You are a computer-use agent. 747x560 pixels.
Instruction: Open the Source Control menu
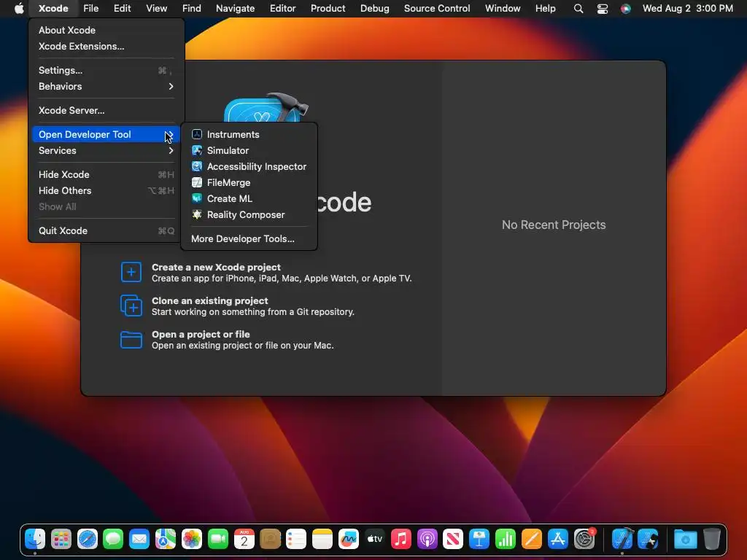coord(437,9)
